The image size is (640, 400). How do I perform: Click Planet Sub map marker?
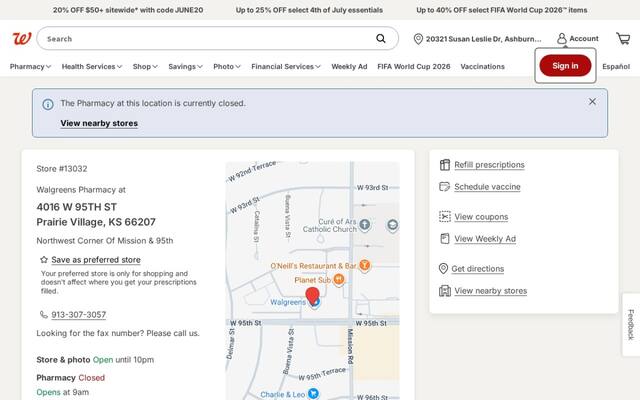pos(338,280)
